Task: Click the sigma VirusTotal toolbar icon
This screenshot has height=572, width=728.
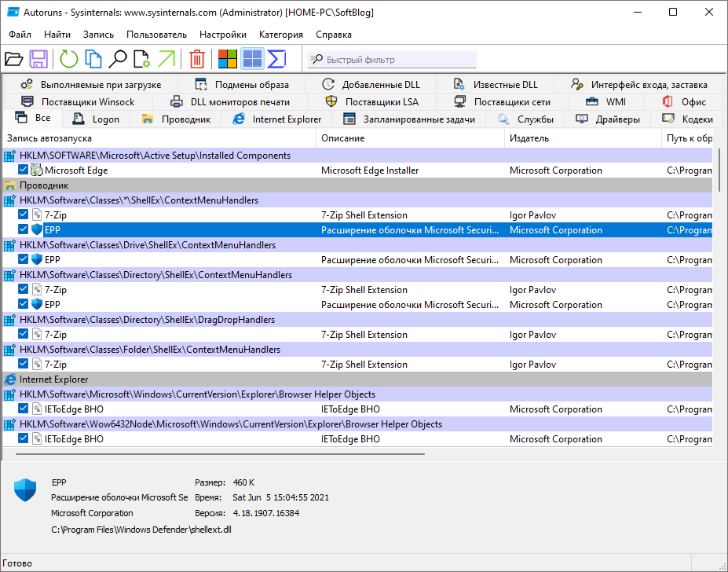Action: 276,59
